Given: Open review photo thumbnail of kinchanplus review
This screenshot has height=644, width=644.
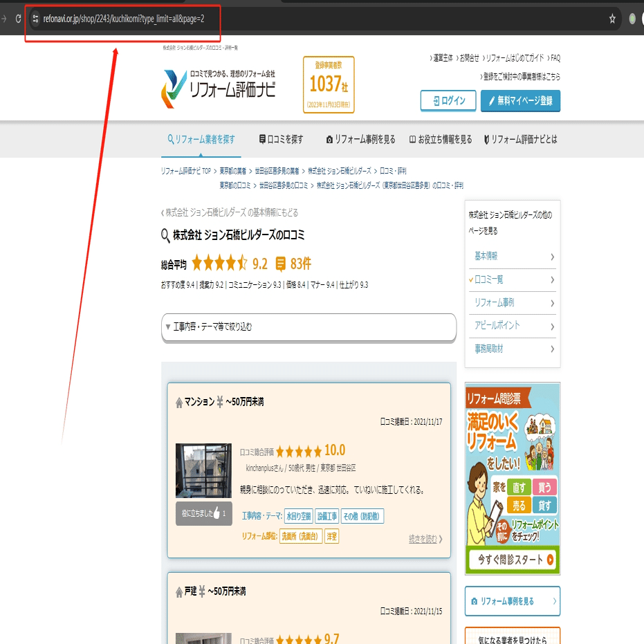Looking at the screenshot, I should click(x=203, y=470).
